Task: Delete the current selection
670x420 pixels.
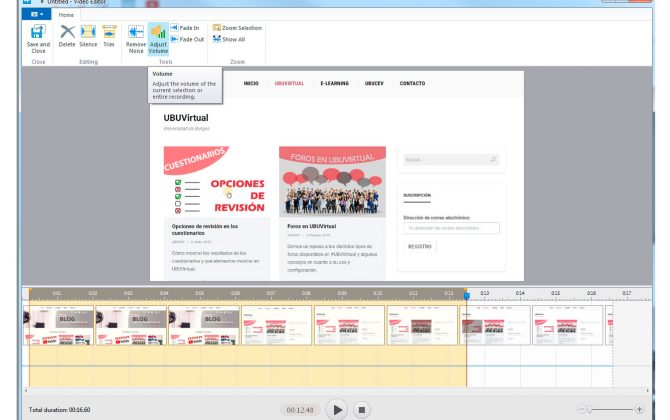Action: pyautogui.click(x=67, y=36)
